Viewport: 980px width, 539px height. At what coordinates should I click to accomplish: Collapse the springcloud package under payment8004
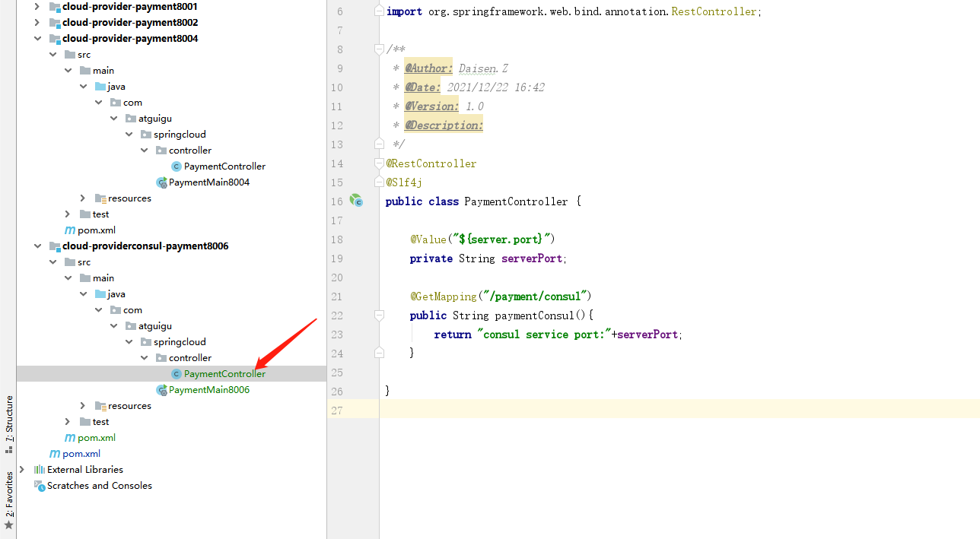[129, 135]
